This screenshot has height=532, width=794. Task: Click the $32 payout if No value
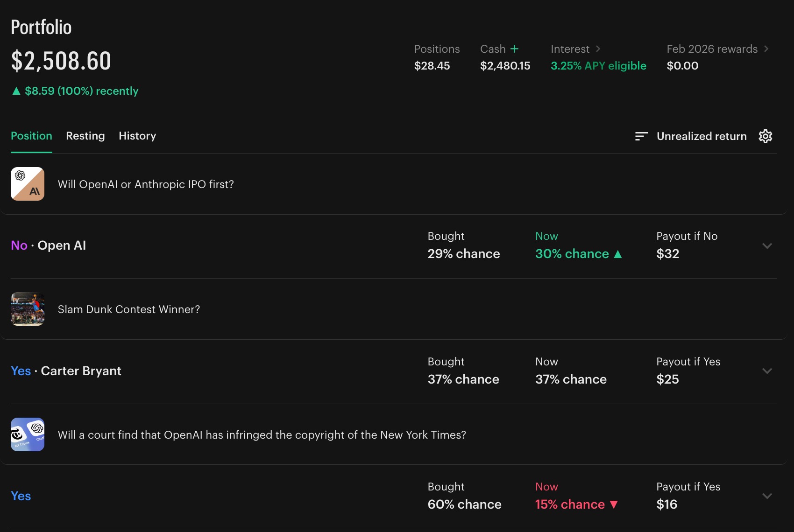coord(668,254)
